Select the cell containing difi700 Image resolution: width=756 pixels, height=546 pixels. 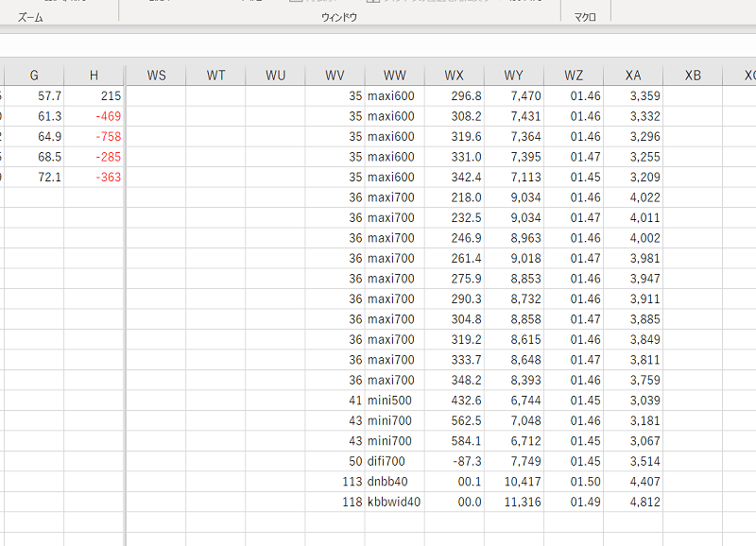(395, 461)
